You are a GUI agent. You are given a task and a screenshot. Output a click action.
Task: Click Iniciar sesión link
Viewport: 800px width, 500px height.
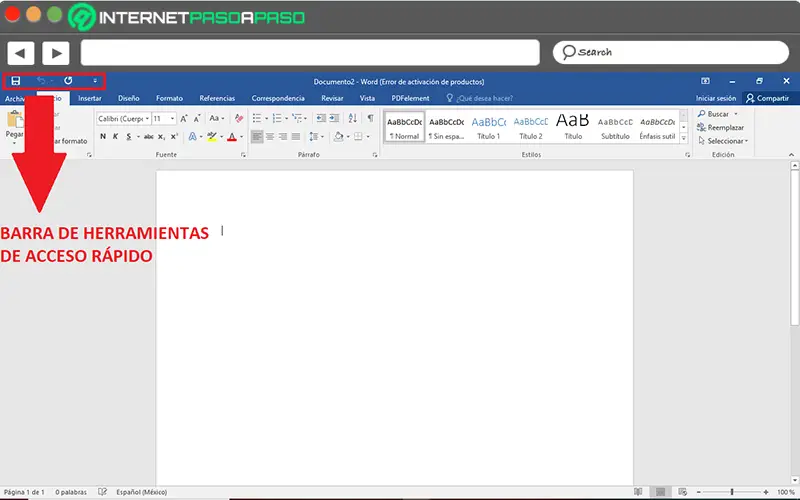716,98
